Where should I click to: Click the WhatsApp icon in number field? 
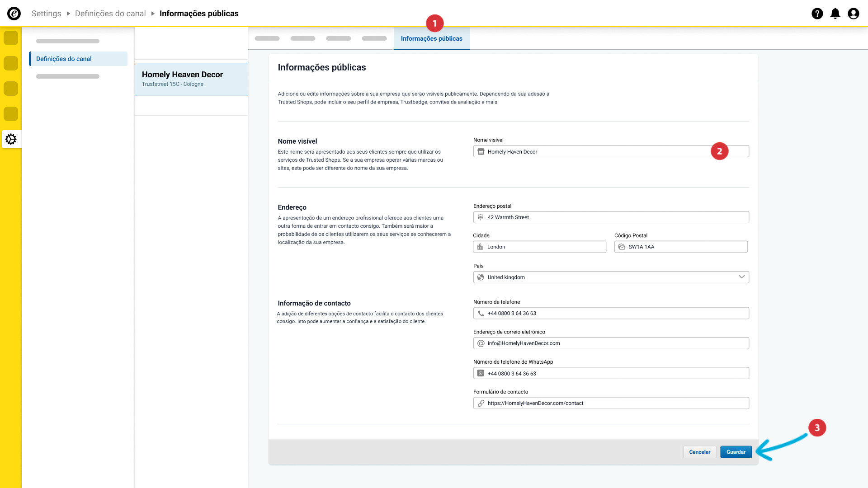click(481, 373)
